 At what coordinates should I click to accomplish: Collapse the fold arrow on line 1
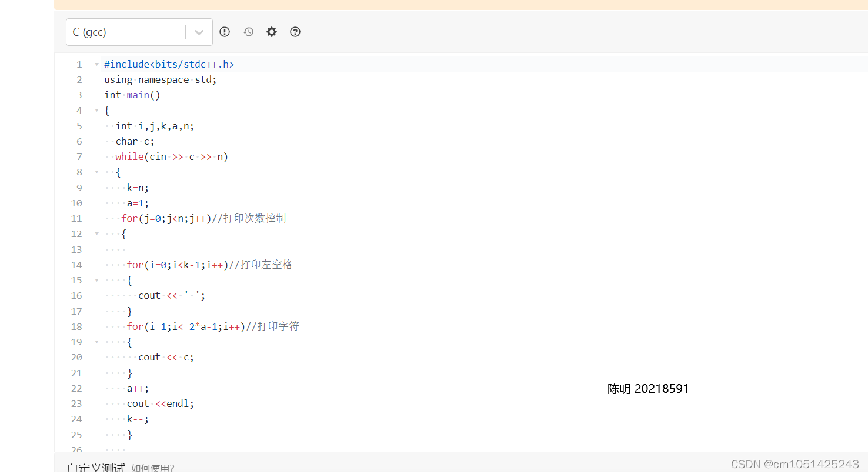coord(96,64)
